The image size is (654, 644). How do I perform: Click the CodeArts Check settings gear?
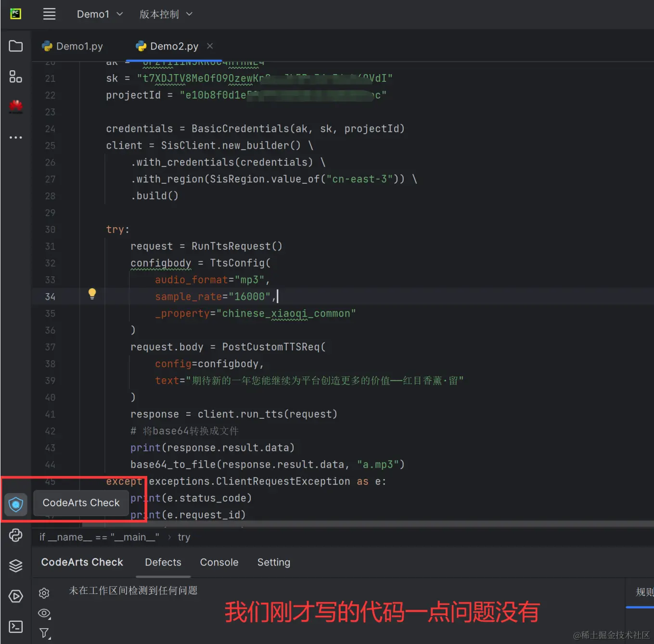tap(44, 593)
